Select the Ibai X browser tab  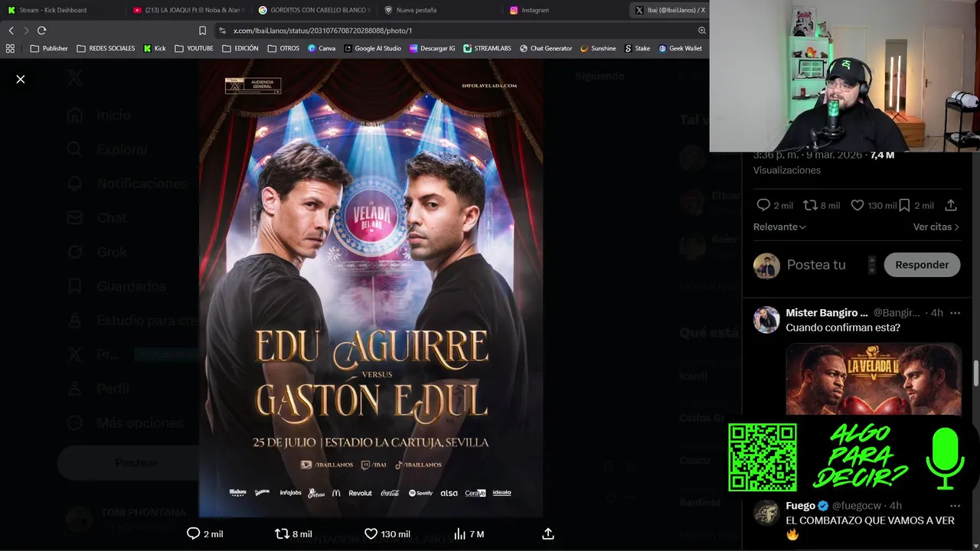(669, 10)
